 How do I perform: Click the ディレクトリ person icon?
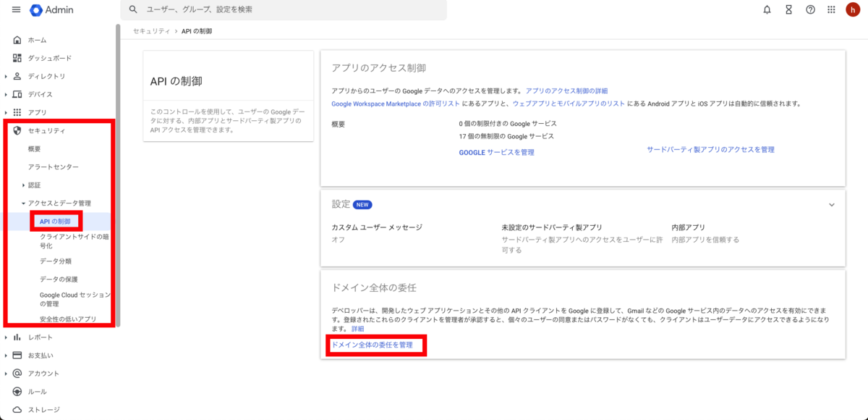17,76
